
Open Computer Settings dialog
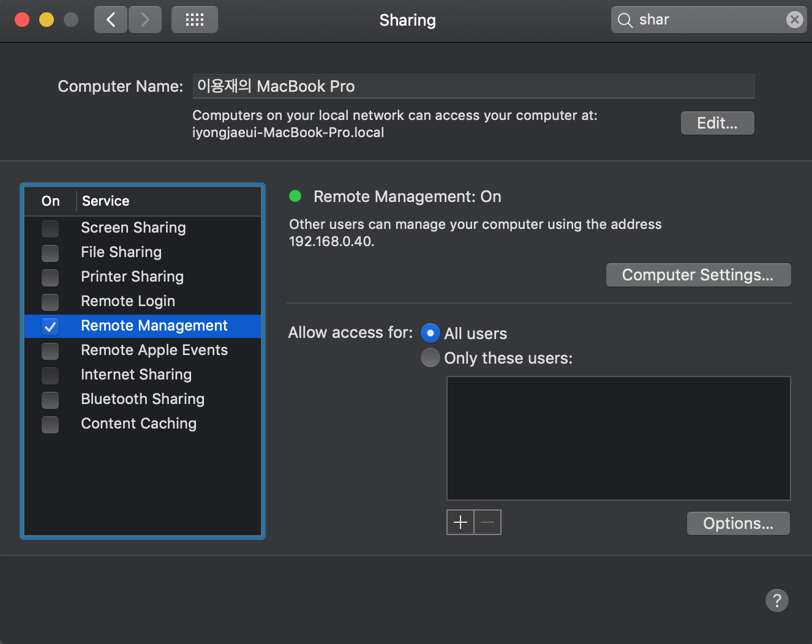pos(698,275)
